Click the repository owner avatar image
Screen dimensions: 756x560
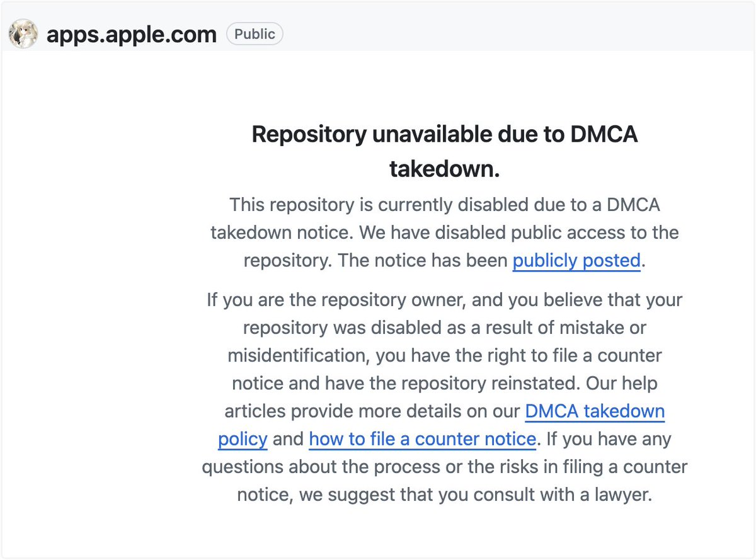pos(23,34)
